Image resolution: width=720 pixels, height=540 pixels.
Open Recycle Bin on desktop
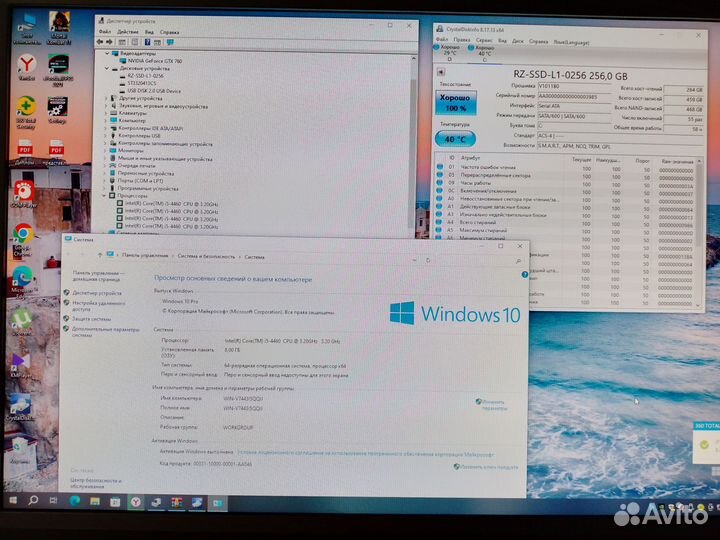19,449
